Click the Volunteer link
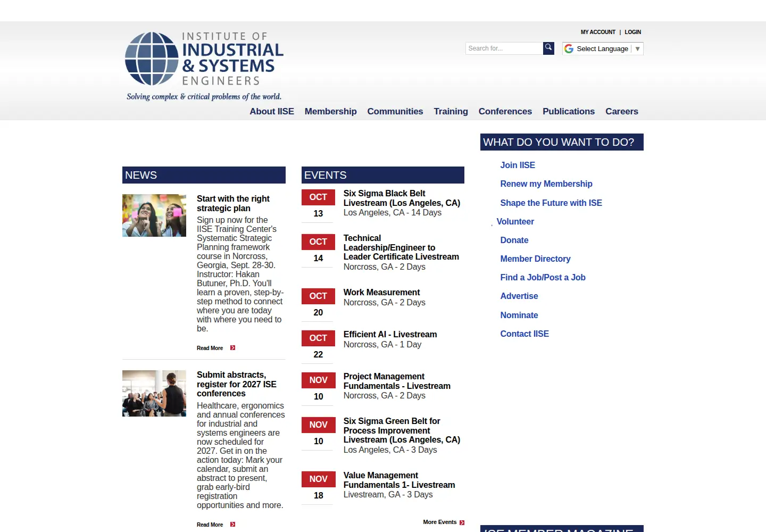The image size is (766, 532). 515,221
